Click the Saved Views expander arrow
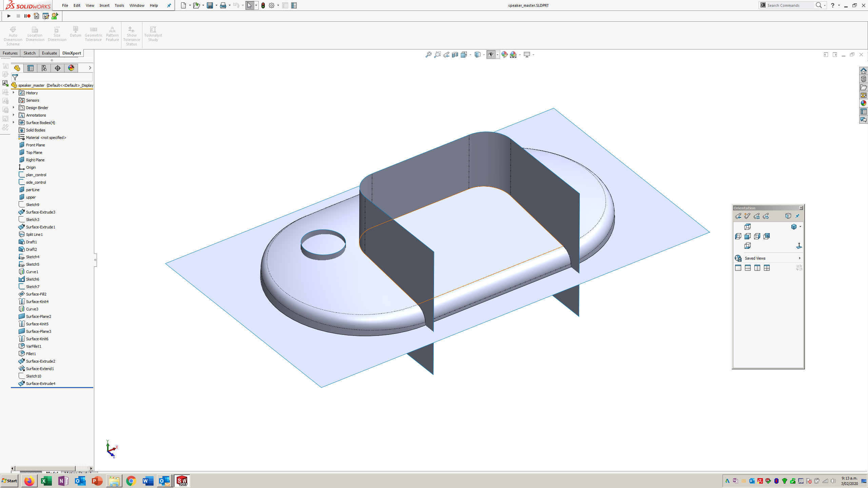868x488 pixels. pyautogui.click(x=799, y=258)
